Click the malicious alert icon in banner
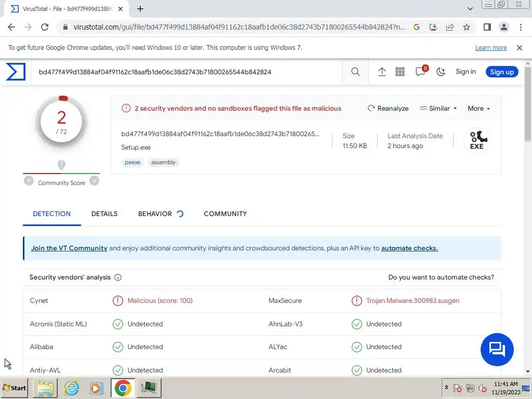The height and width of the screenshot is (399, 532). tap(126, 109)
